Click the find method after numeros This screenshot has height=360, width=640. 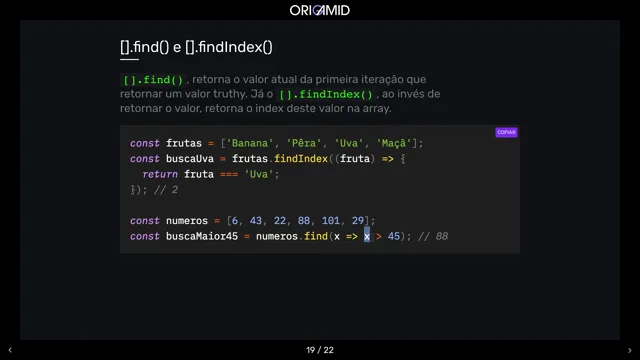point(316,236)
